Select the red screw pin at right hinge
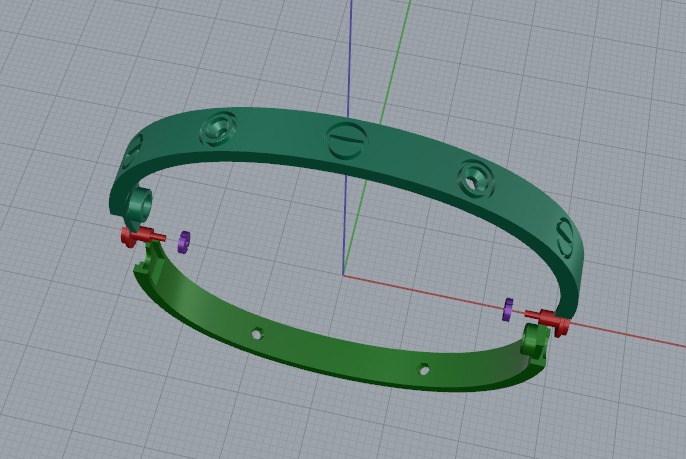 [x=549, y=320]
